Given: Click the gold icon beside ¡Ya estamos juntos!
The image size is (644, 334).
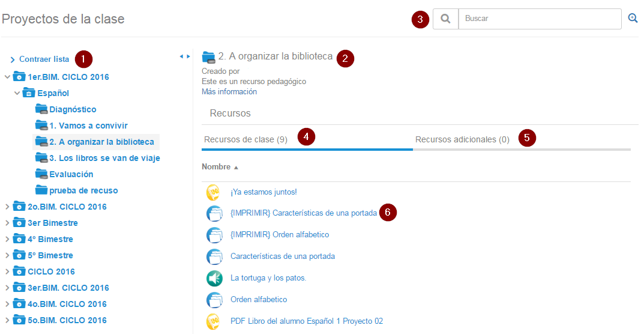Looking at the screenshot, I should point(214,192).
